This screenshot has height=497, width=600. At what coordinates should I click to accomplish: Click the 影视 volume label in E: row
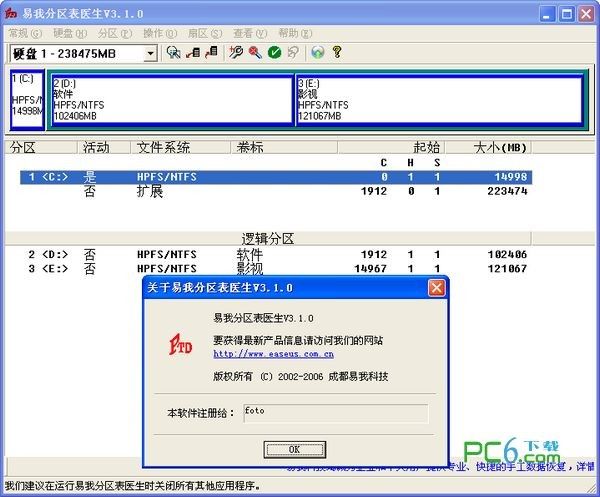(250, 269)
